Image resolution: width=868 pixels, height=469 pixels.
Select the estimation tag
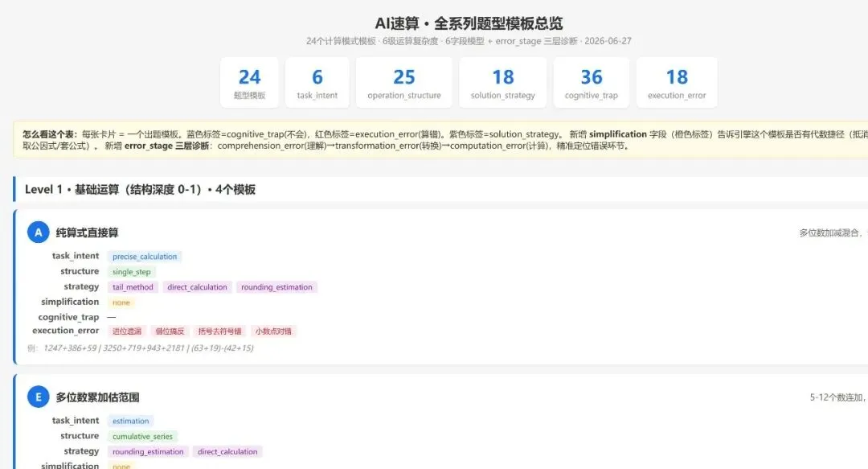[131, 422]
